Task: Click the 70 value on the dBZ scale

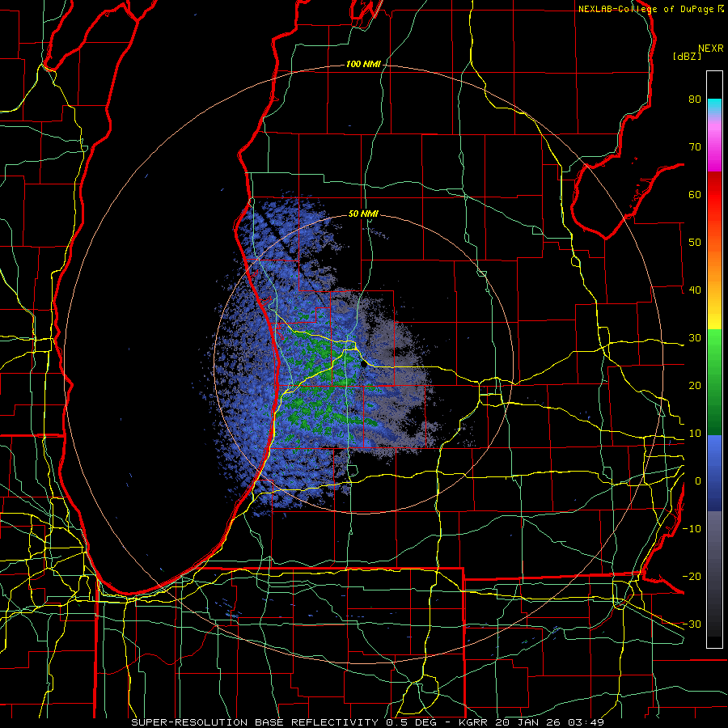Action: (695, 146)
